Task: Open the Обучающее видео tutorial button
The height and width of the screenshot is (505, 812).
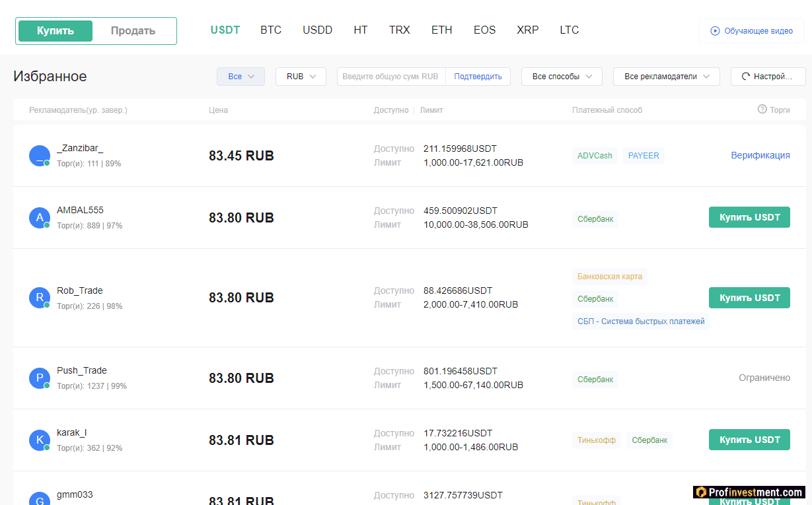Action: click(x=751, y=31)
